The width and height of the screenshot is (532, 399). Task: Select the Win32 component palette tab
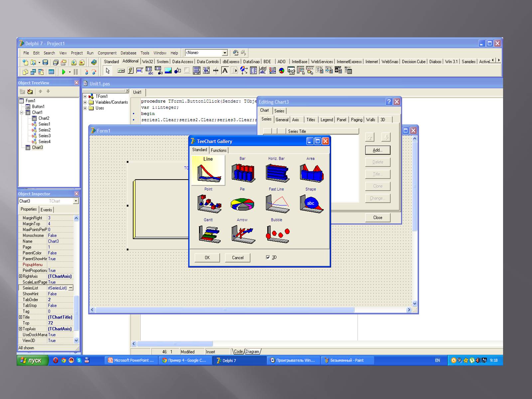(x=148, y=62)
